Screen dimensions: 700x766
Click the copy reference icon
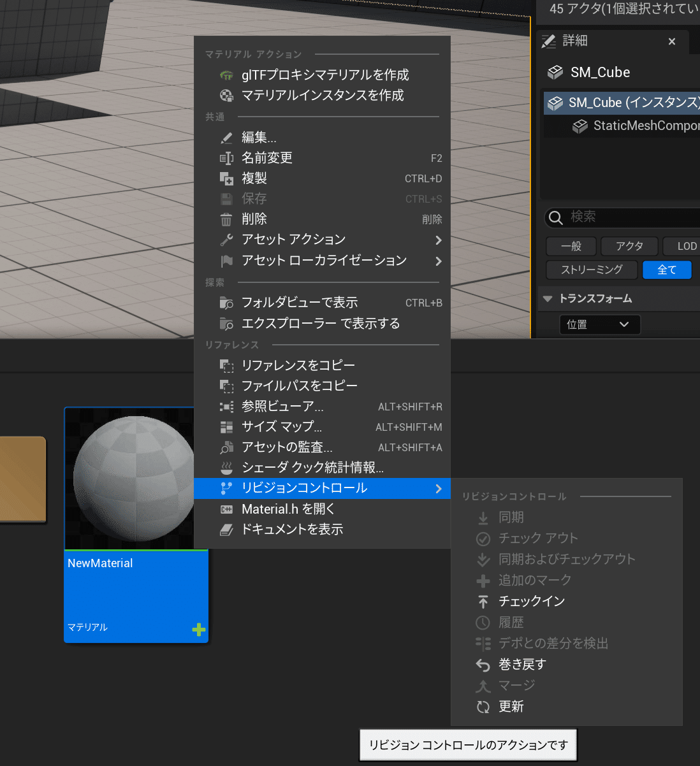(226, 366)
